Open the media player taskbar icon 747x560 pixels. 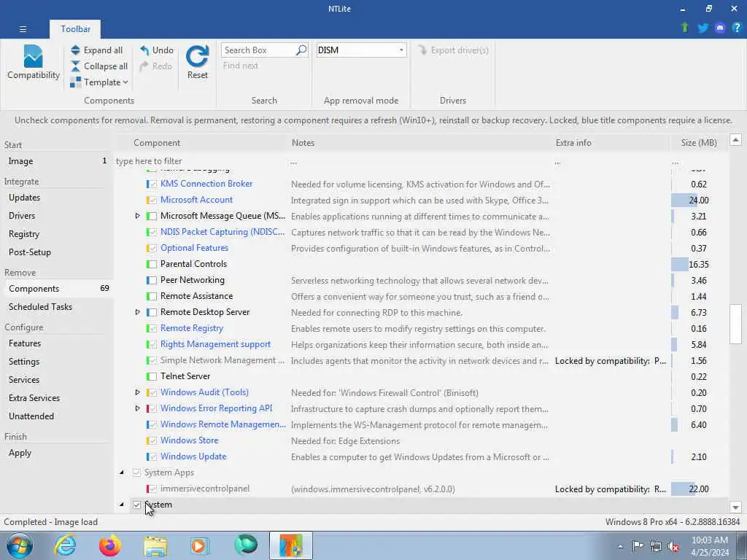click(200, 545)
